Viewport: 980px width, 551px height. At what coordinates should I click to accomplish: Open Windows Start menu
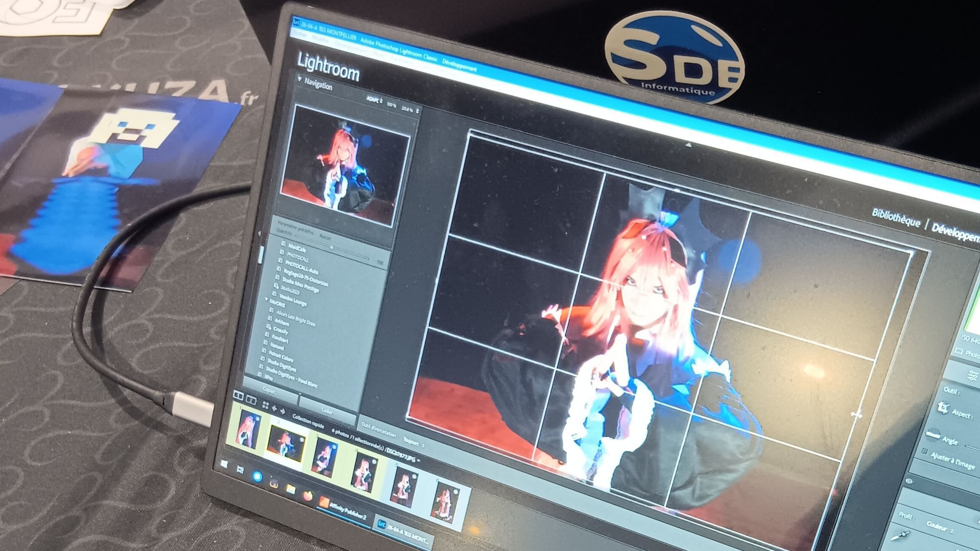click(x=224, y=464)
